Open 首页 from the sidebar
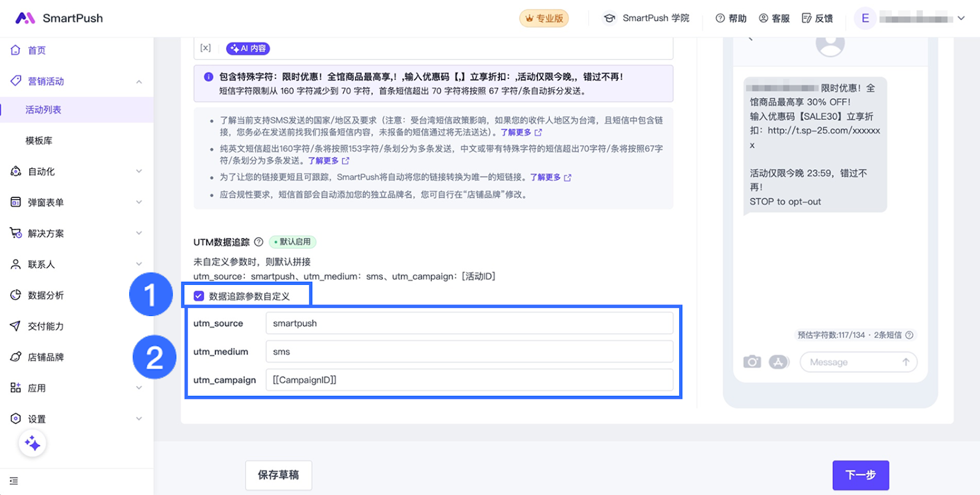The height and width of the screenshot is (495, 980). (37, 50)
